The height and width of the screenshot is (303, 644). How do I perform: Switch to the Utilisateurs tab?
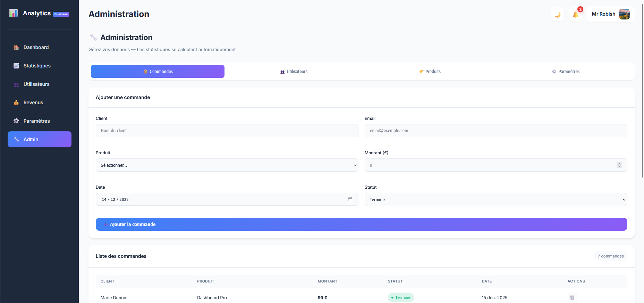(294, 72)
